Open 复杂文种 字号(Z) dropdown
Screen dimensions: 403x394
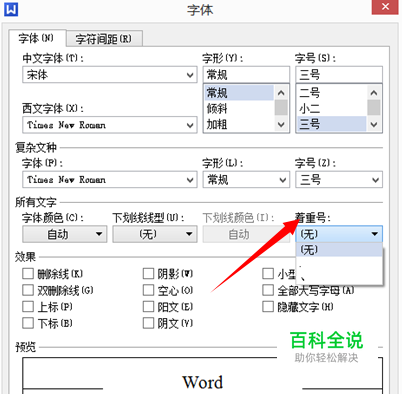pos(339,180)
